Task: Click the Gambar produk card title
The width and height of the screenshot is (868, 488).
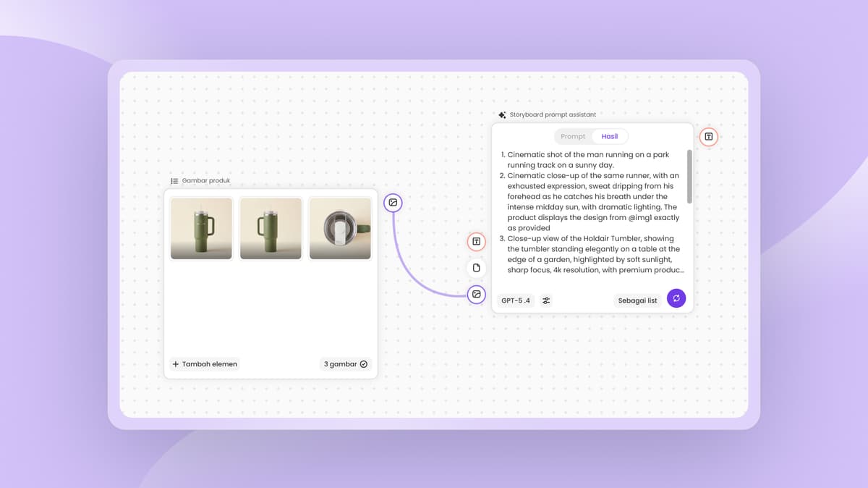Action: (206, 181)
